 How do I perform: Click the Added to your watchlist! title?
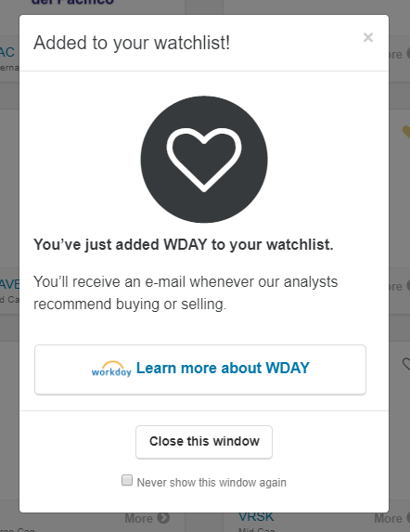132,43
